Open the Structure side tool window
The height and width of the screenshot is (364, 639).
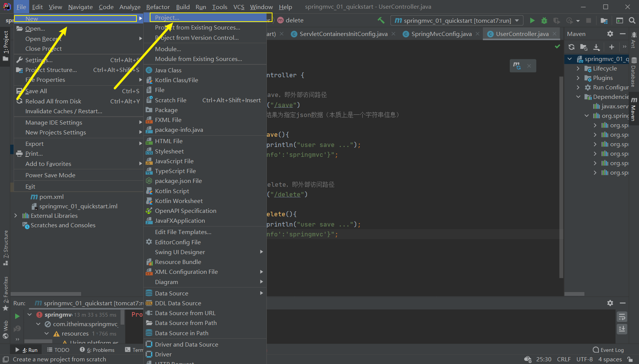tap(6, 247)
